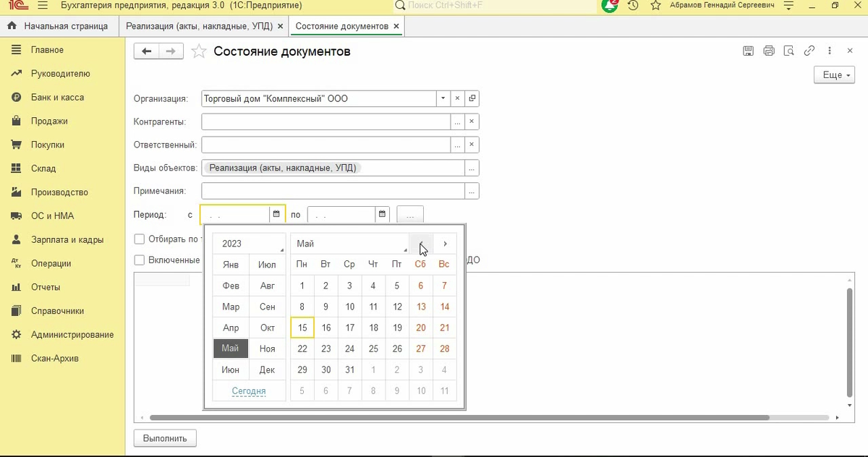Click the results vertical scrollbar
868x457 pixels.
pyautogui.click(x=849, y=341)
